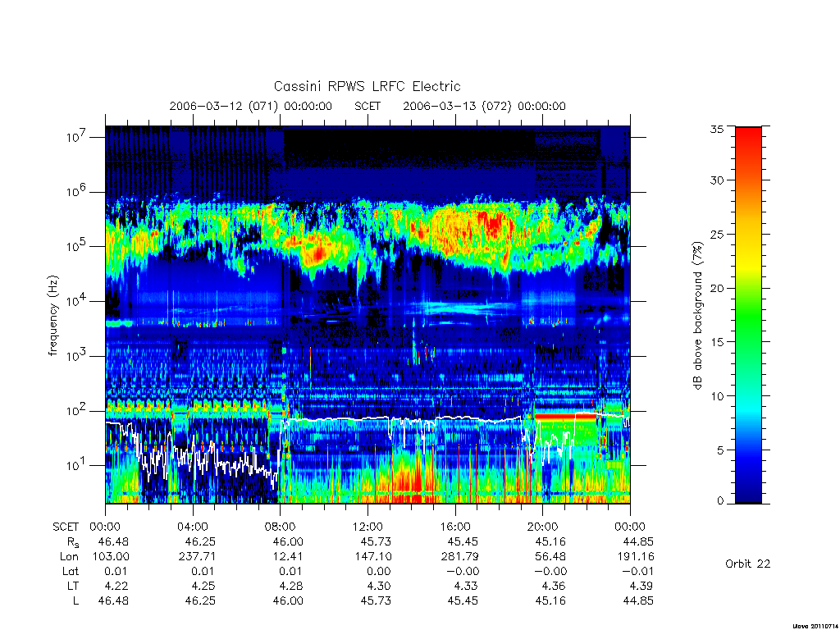
Task: Select the end timestamp 2006-03-13 (072) 00:00:00
Action: click(484, 106)
